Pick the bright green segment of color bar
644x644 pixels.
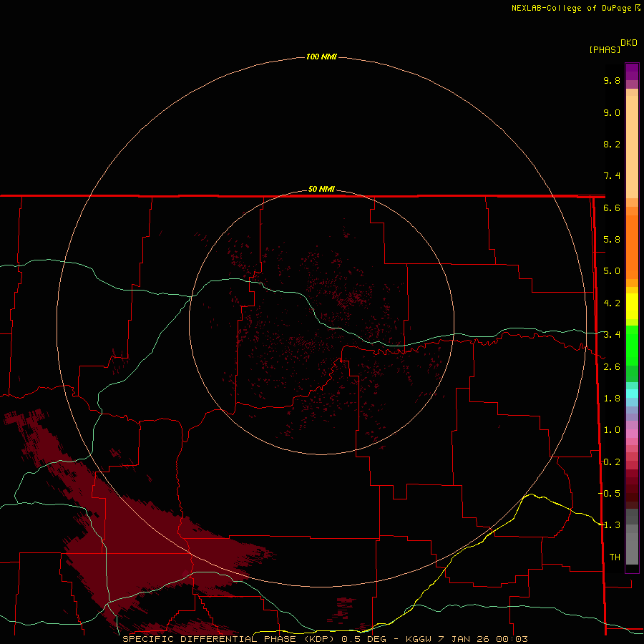[632, 345]
